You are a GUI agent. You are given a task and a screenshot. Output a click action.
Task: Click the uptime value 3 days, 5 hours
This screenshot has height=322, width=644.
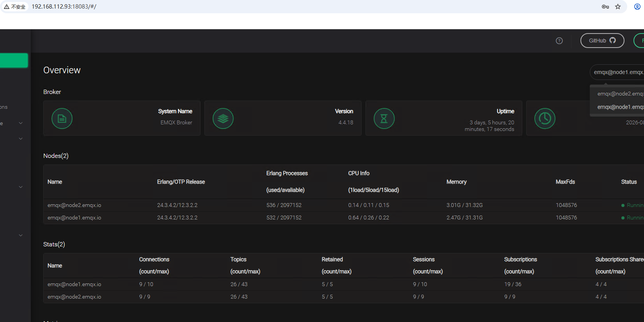pos(490,126)
